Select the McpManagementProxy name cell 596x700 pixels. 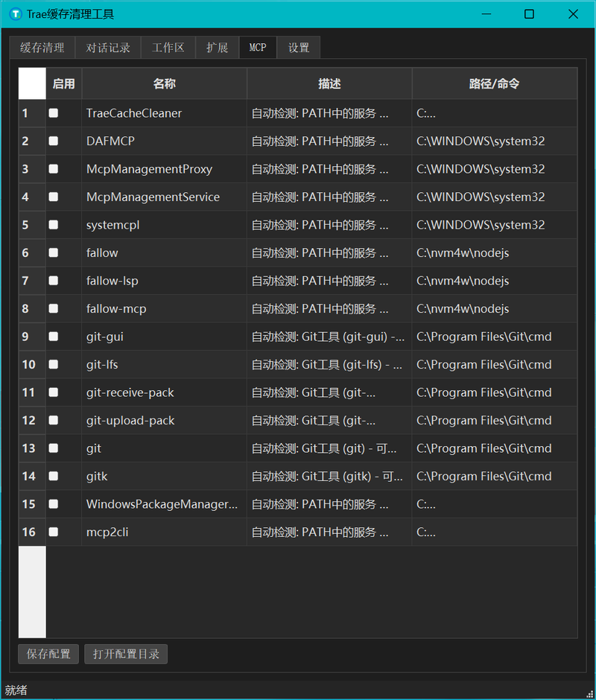tap(165, 169)
